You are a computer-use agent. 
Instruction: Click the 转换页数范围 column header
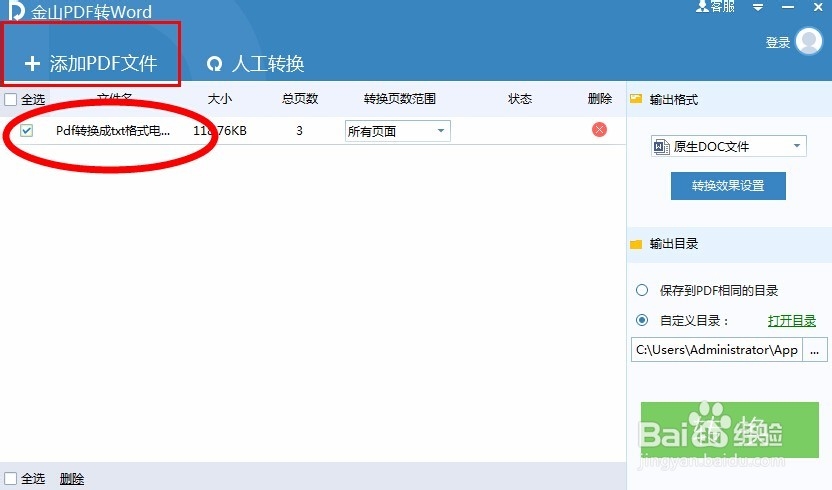pos(400,99)
